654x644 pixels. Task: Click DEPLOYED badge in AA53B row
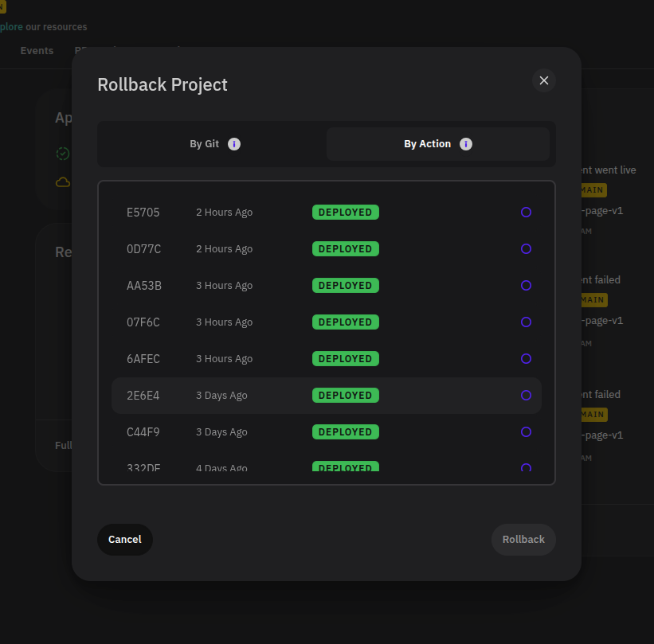tap(346, 286)
